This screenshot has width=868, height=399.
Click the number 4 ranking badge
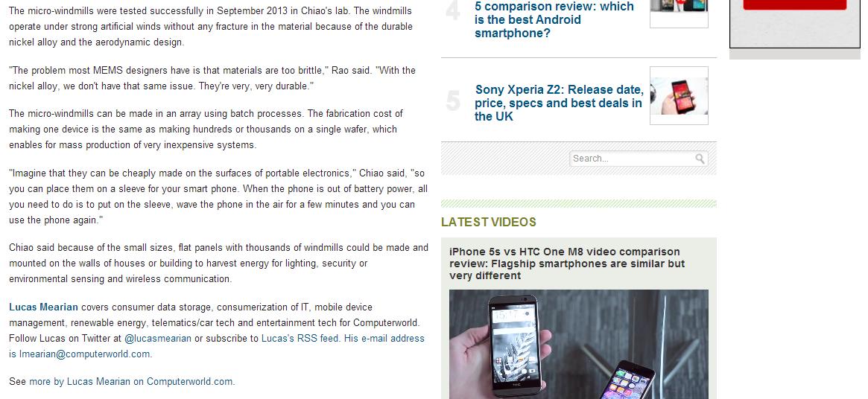click(453, 11)
